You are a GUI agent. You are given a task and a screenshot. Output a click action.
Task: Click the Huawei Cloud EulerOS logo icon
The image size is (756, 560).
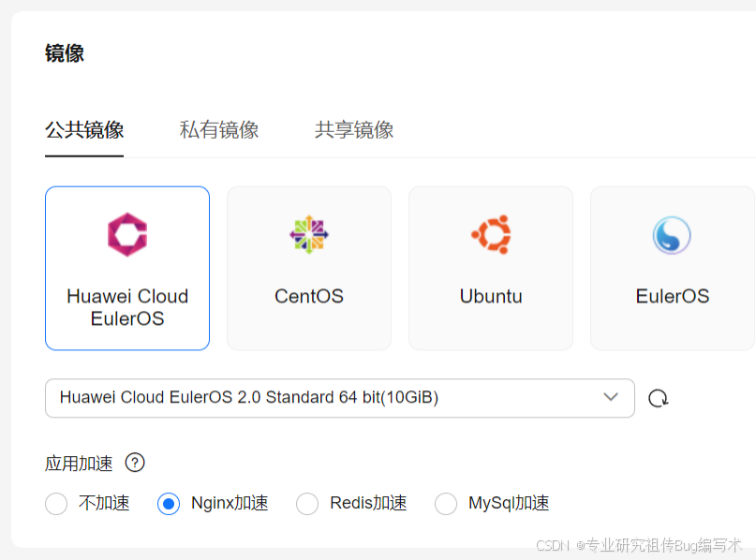[x=127, y=234]
